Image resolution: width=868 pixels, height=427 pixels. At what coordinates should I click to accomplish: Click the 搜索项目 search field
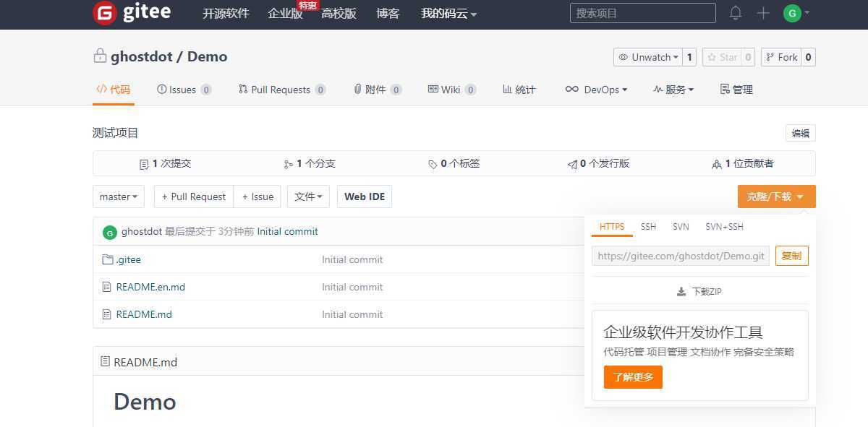click(x=643, y=13)
